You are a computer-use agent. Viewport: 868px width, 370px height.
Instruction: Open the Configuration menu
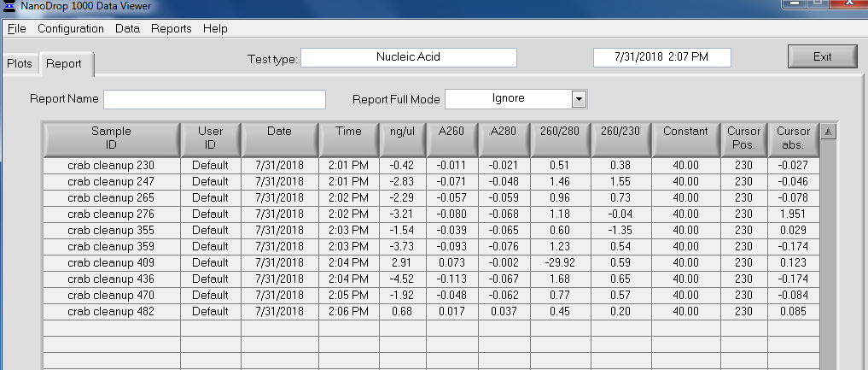coord(71,28)
